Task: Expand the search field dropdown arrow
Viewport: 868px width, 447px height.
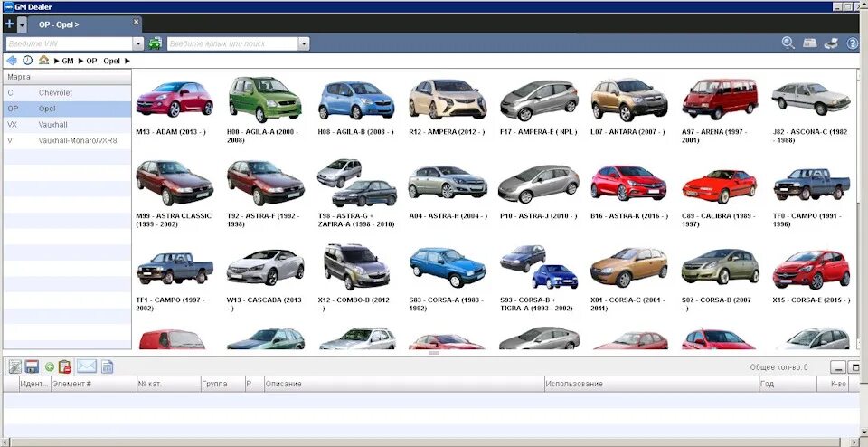Action: tap(304, 43)
